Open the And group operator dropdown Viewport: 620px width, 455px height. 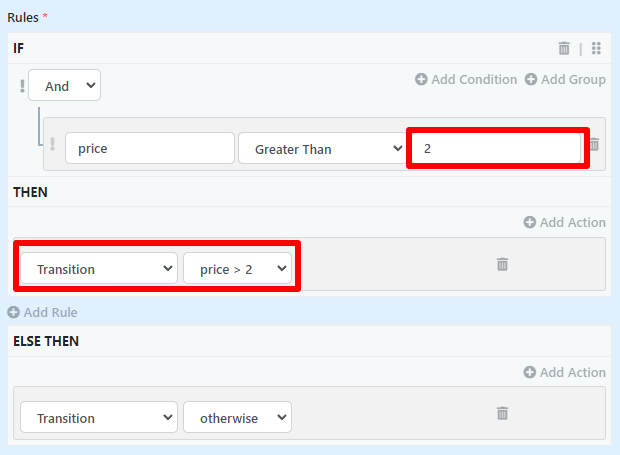(x=64, y=86)
